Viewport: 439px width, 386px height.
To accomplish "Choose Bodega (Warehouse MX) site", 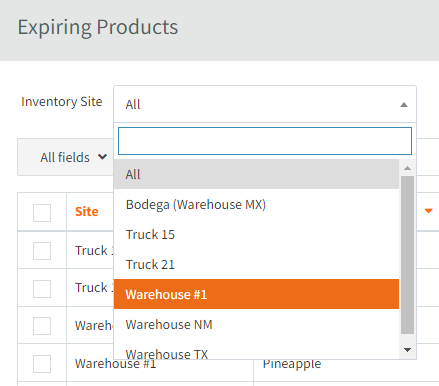I will click(x=256, y=204).
